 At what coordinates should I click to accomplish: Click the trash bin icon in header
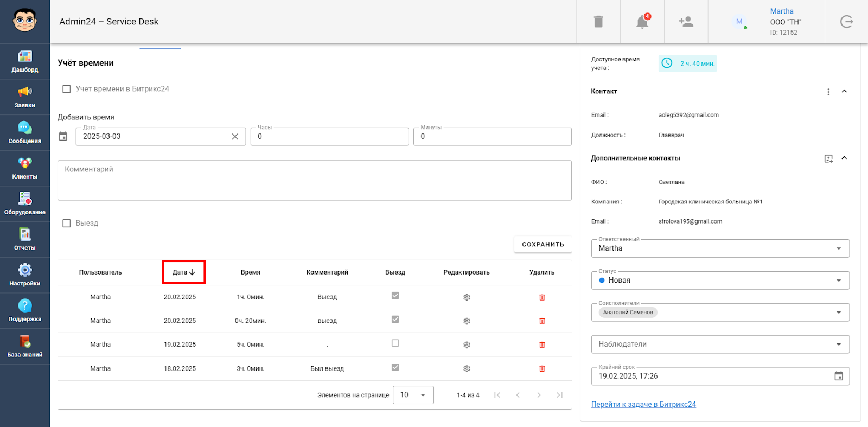pyautogui.click(x=598, y=22)
